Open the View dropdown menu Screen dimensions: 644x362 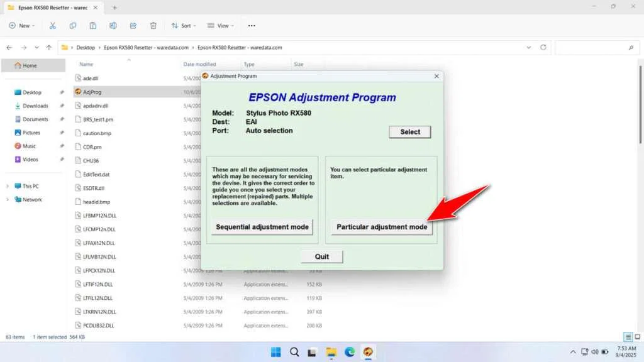pyautogui.click(x=221, y=26)
